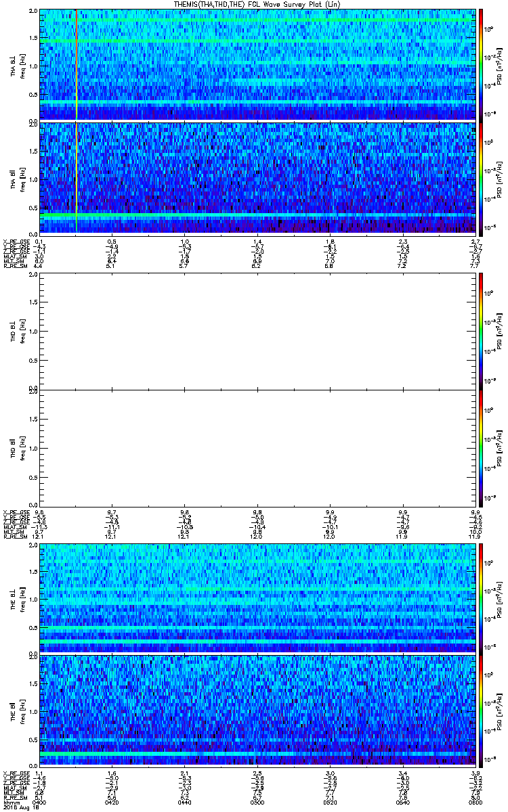Click the PSD color bar beside THE BL
The height and width of the screenshot is (812, 508).
[481, 598]
